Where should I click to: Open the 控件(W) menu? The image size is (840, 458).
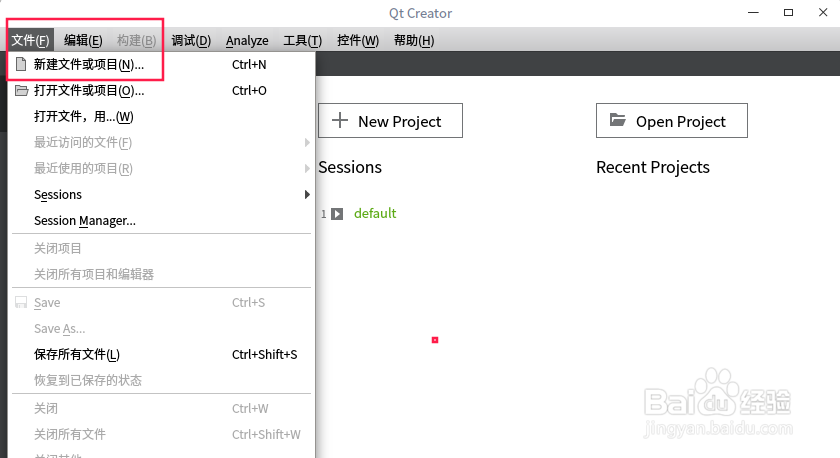tap(358, 40)
